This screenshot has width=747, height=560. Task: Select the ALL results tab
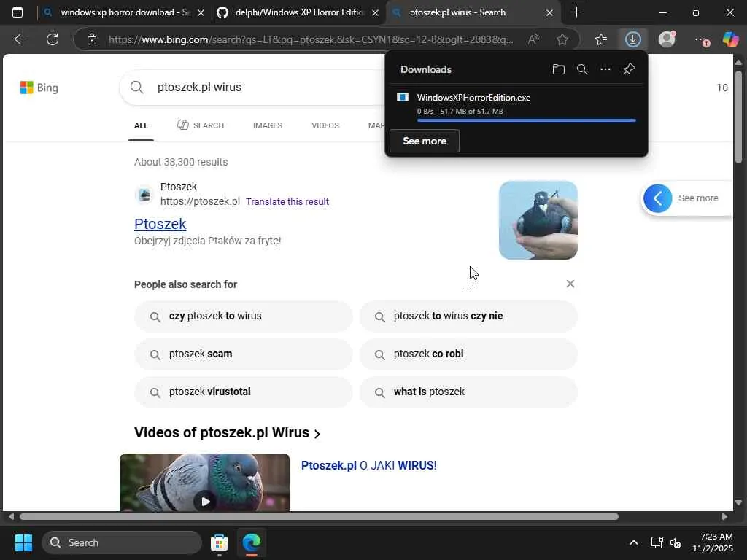pyautogui.click(x=141, y=125)
